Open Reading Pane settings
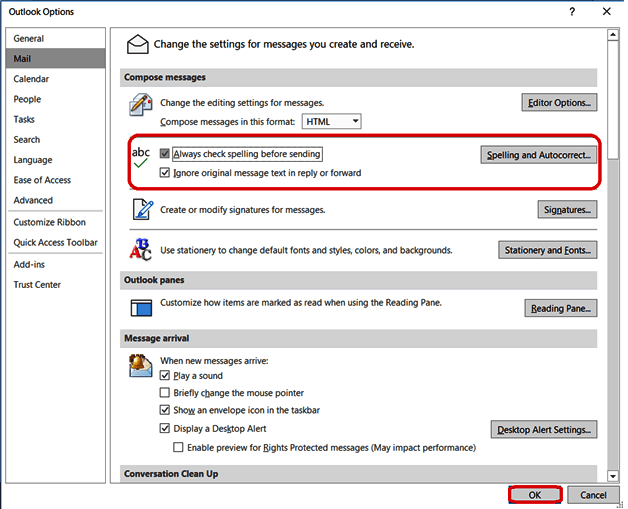 coord(561,308)
